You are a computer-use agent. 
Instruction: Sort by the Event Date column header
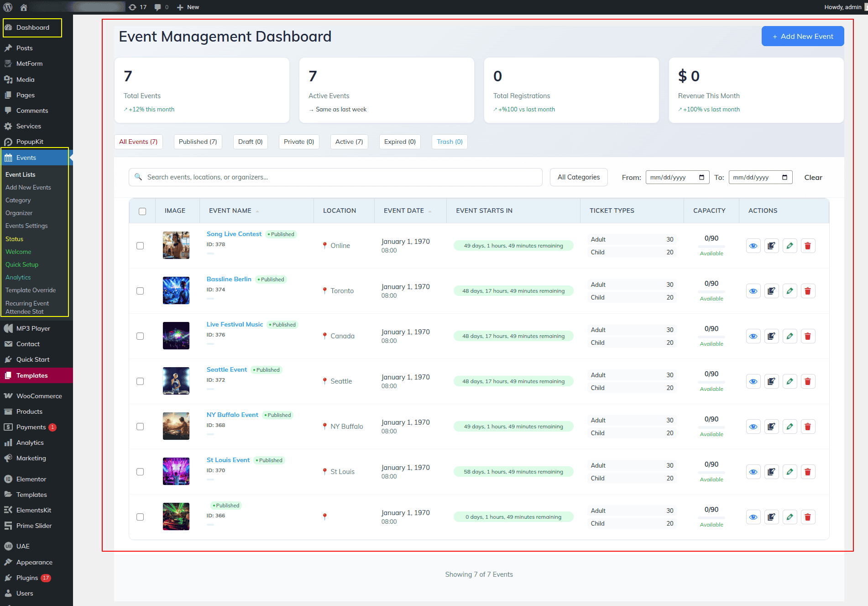(x=404, y=211)
